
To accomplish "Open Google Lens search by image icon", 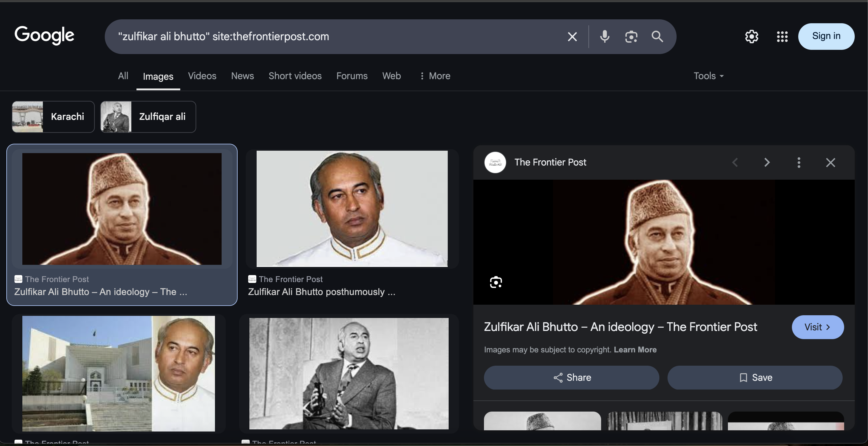I will [x=631, y=37].
